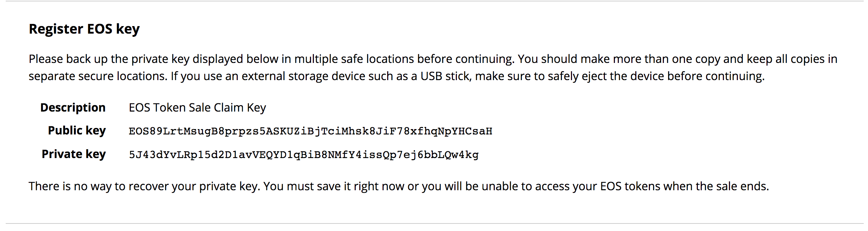Click "multiple safe locations" in the backup paragraph

tap(354, 59)
